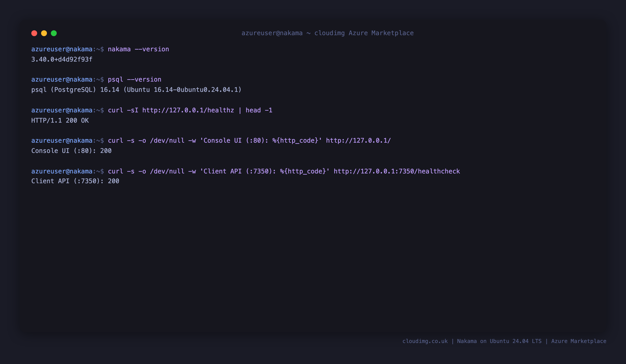Click the 'psql --version' command
The height and width of the screenshot is (364, 626).
click(134, 79)
